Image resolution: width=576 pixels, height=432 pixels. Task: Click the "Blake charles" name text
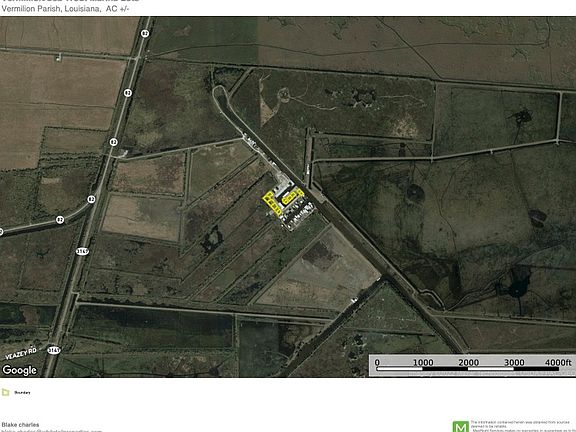21,425
